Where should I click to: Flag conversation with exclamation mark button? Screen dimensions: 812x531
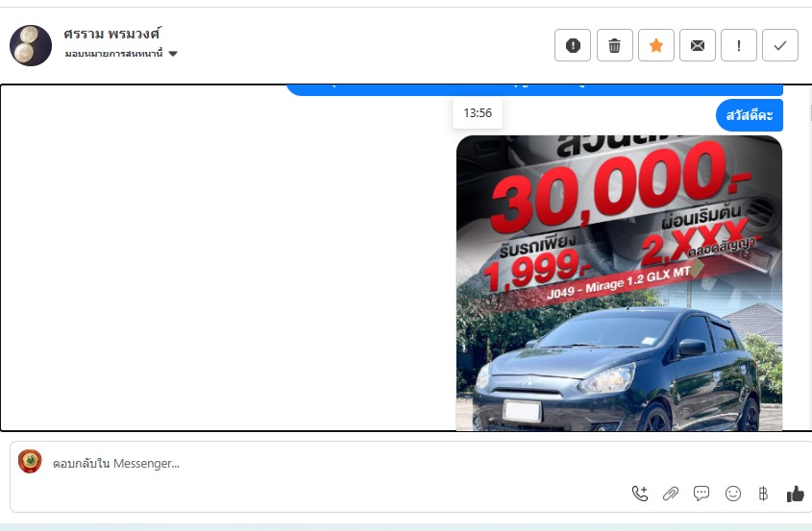point(739,45)
